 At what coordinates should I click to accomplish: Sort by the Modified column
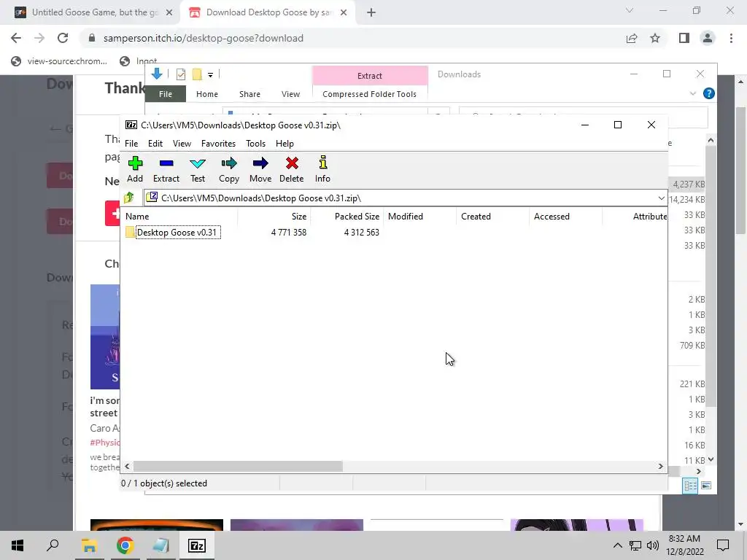(419, 216)
